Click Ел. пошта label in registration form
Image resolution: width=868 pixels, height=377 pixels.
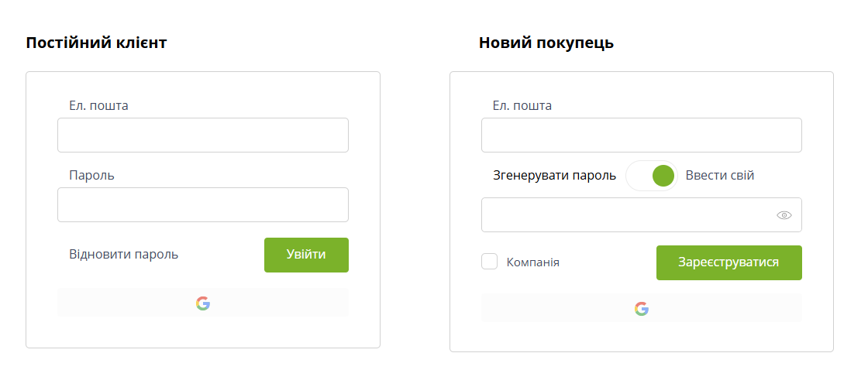point(522,105)
